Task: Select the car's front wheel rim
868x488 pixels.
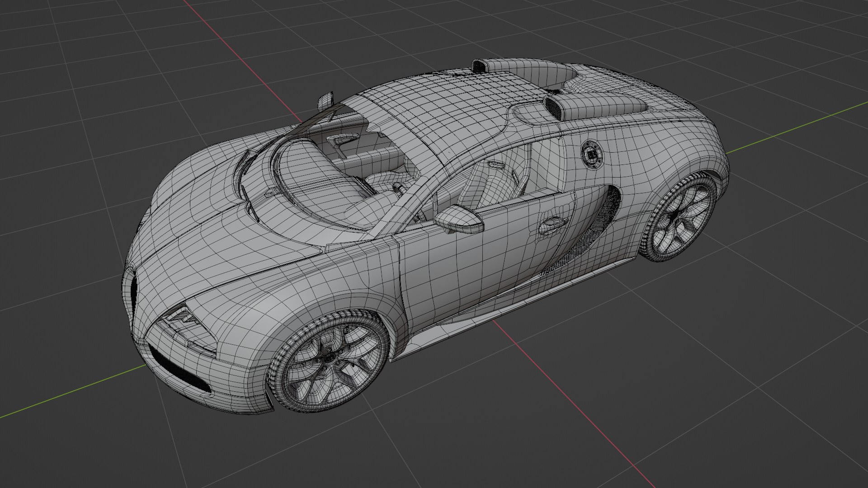Action: coord(335,364)
